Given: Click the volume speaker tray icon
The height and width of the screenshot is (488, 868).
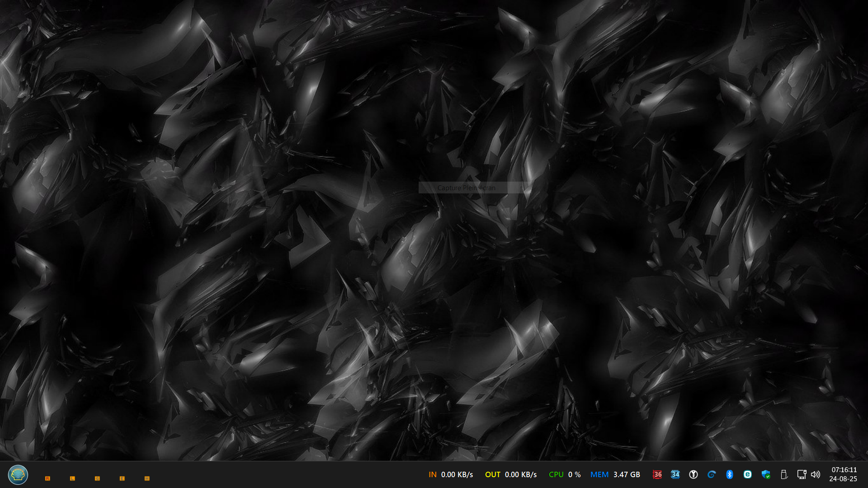Looking at the screenshot, I should coord(816,474).
